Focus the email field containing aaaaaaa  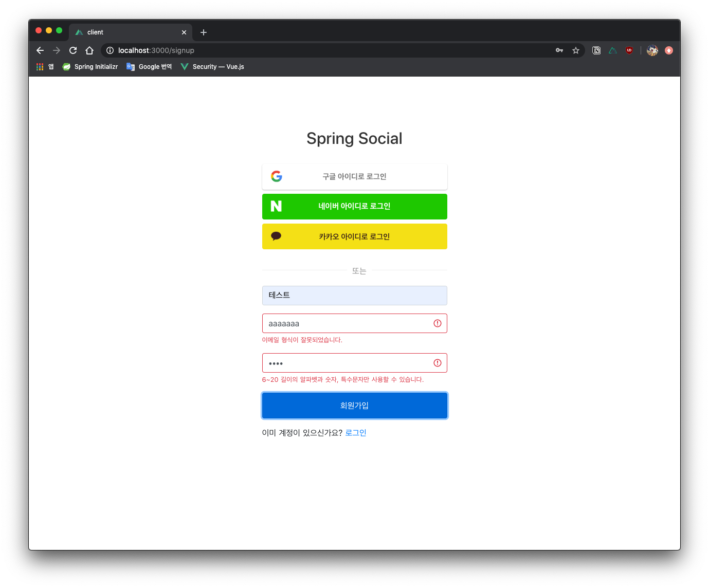point(355,323)
